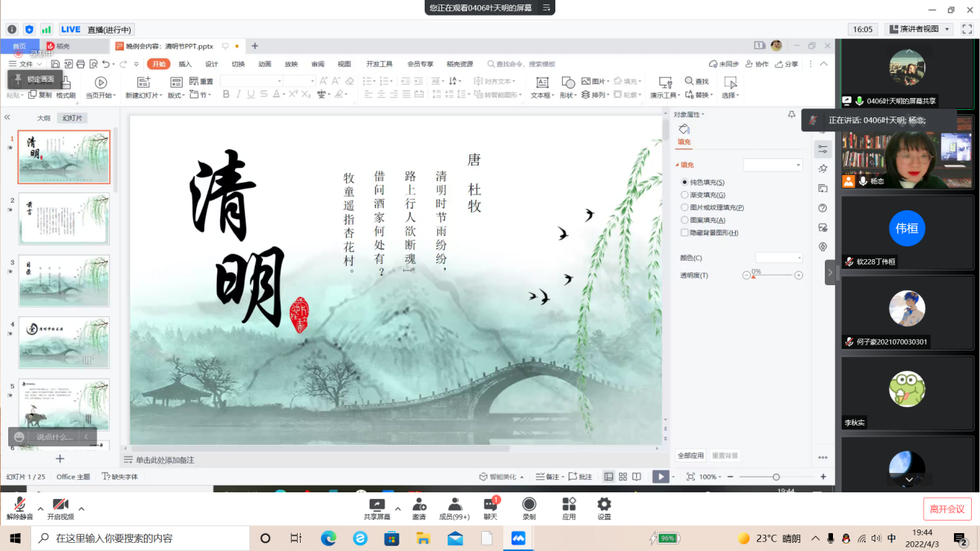Click the 邀请 invite icon

point(419,504)
